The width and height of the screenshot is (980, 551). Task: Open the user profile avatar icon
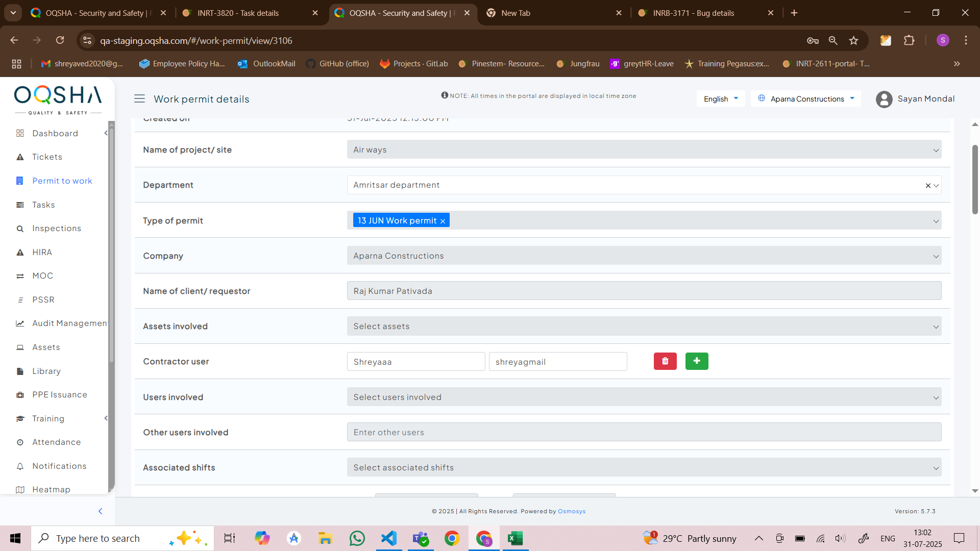pyautogui.click(x=884, y=99)
